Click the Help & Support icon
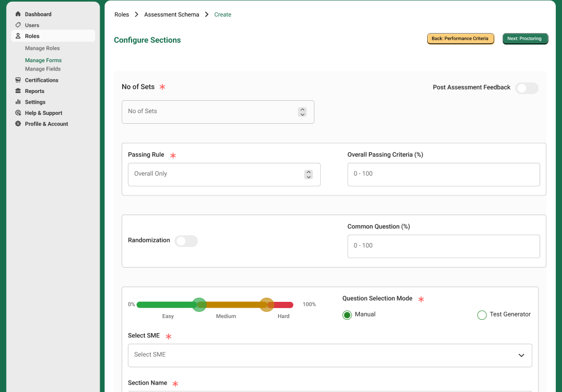The height and width of the screenshot is (392, 562). [x=18, y=113]
